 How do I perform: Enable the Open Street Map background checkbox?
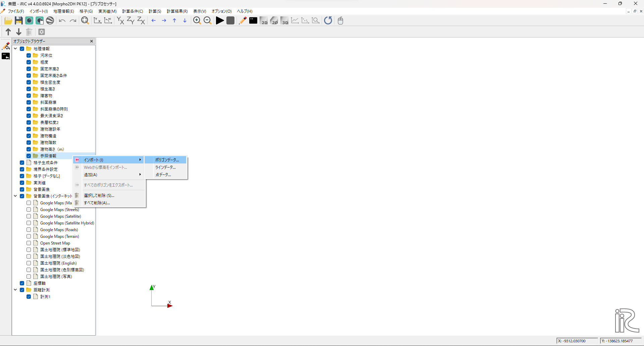pyautogui.click(x=29, y=243)
